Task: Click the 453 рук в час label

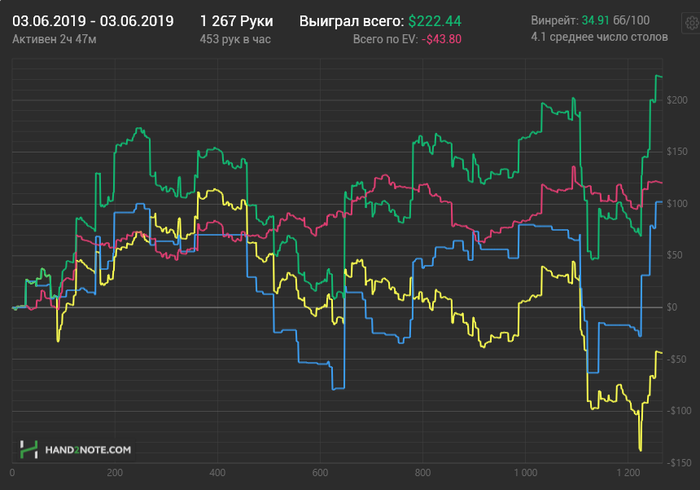Action: click(x=235, y=39)
